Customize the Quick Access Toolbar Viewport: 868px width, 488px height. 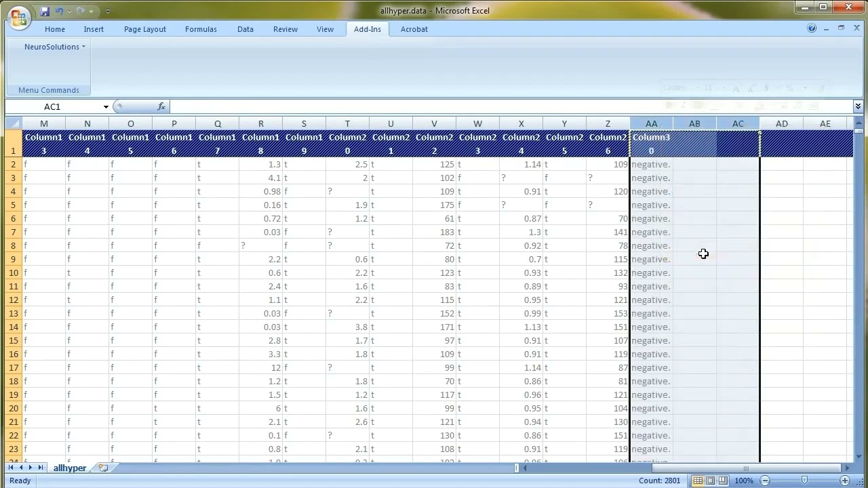pos(108,11)
